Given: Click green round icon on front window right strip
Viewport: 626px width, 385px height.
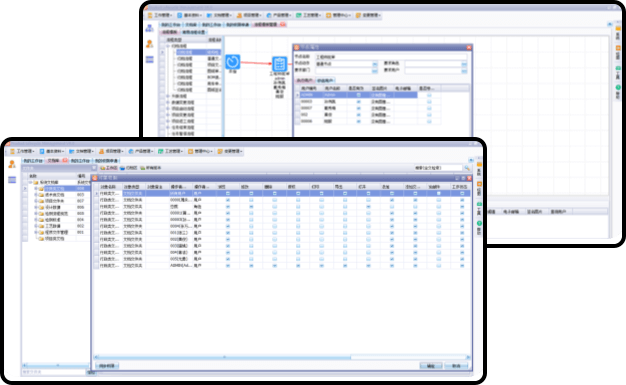Looking at the screenshot, I should [x=479, y=224].
